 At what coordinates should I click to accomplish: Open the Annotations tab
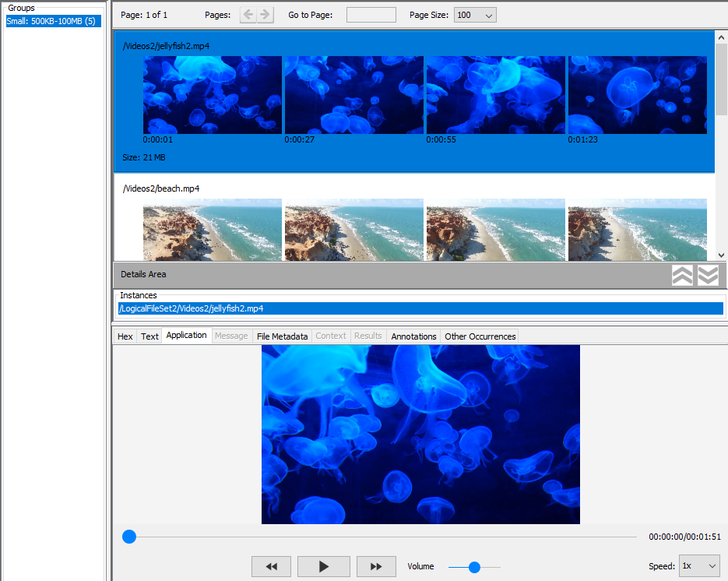[413, 336]
